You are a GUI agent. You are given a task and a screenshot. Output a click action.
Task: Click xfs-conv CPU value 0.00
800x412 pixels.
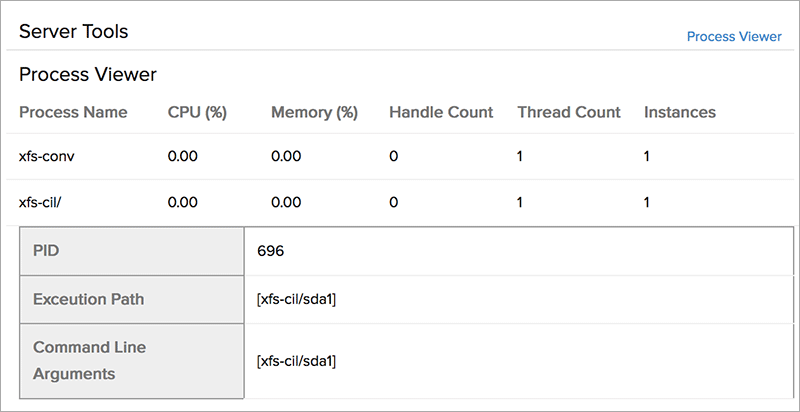[184, 156]
